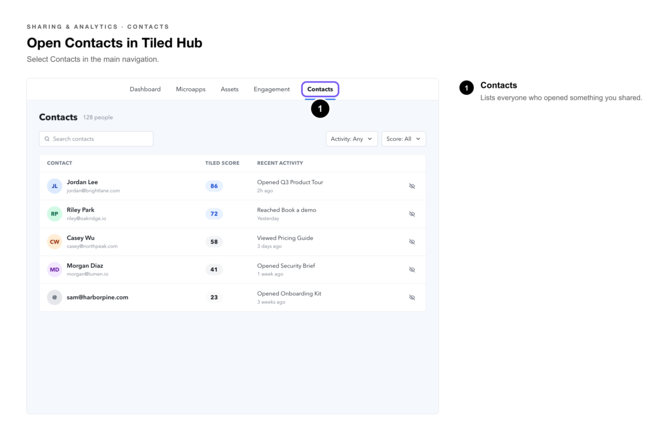Open the sam@harborpine.com contact

[x=97, y=297]
